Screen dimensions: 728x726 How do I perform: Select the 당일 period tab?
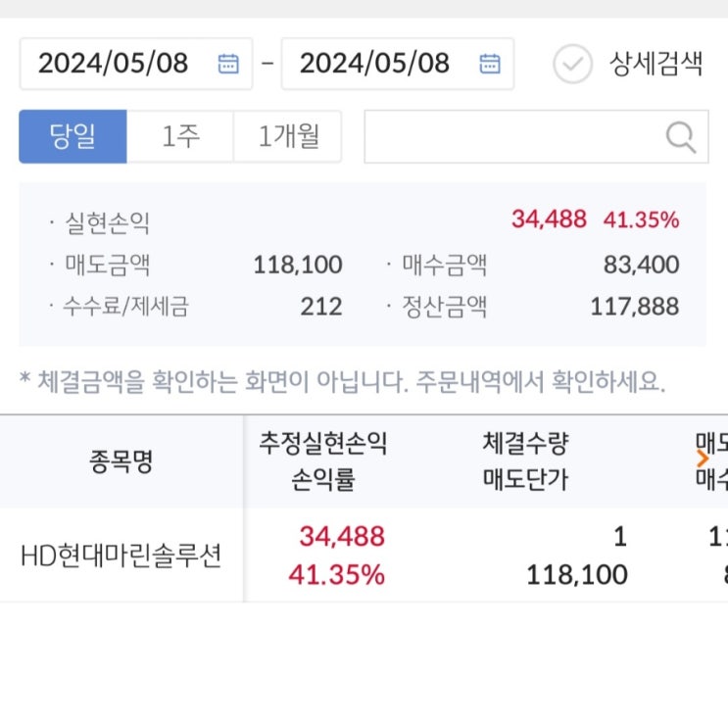tap(73, 136)
